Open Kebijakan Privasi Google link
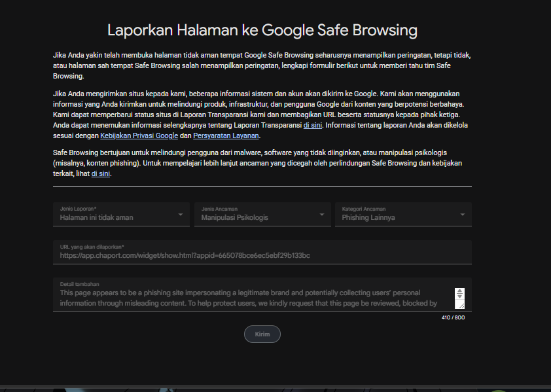The height and width of the screenshot is (392, 551). pos(139,135)
